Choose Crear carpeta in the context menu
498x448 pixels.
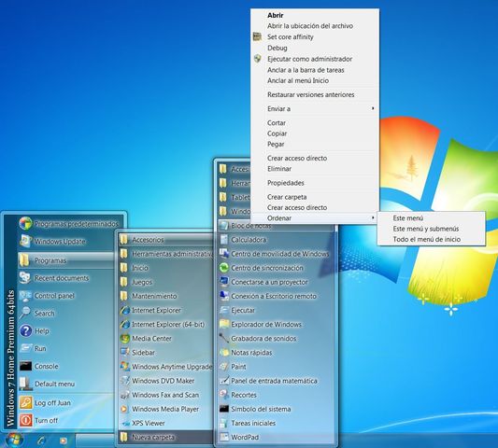click(315, 197)
